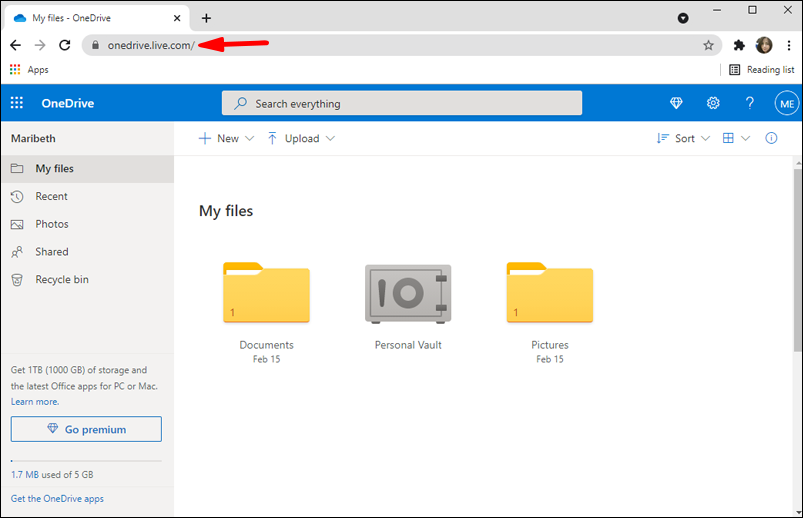
Task: Follow the Get the OneDrive apps link
Action: click(x=57, y=498)
